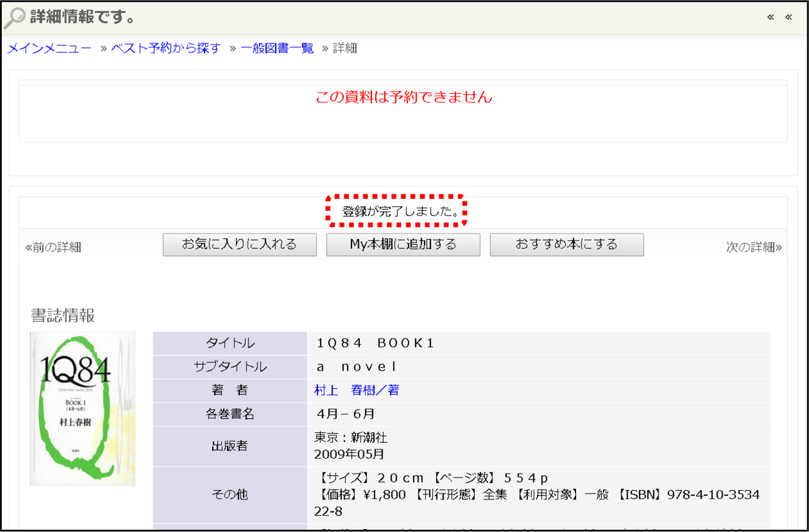Screen dimensions: 809x532
Task: Click the title value 1Q84 BOOK1
Action: (x=375, y=343)
